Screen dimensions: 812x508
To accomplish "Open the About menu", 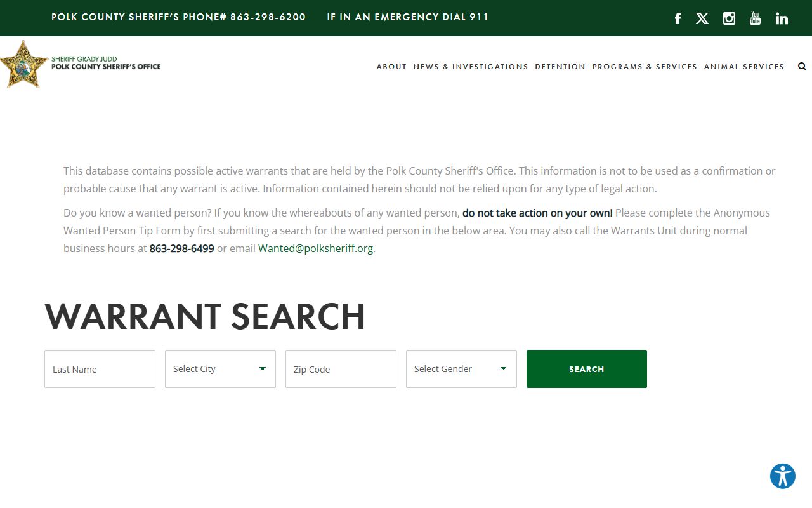I will 391,67.
